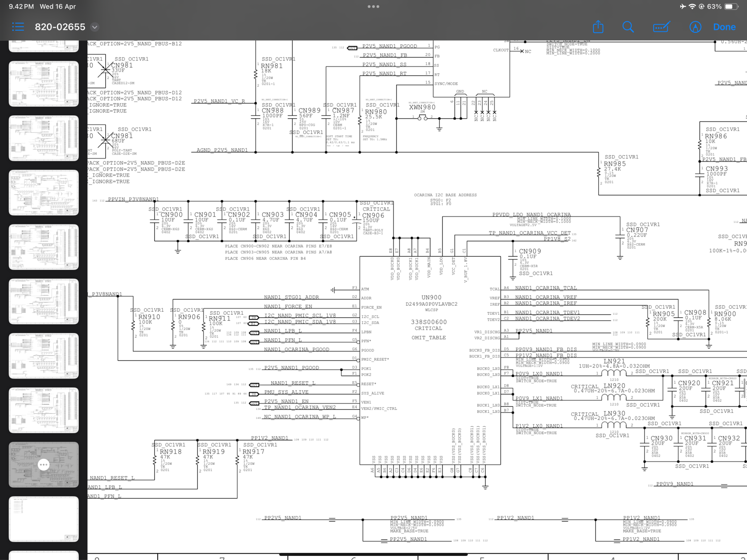The width and height of the screenshot is (747, 560).
Task: Tap the 820-02655 document title
Action: [60, 27]
